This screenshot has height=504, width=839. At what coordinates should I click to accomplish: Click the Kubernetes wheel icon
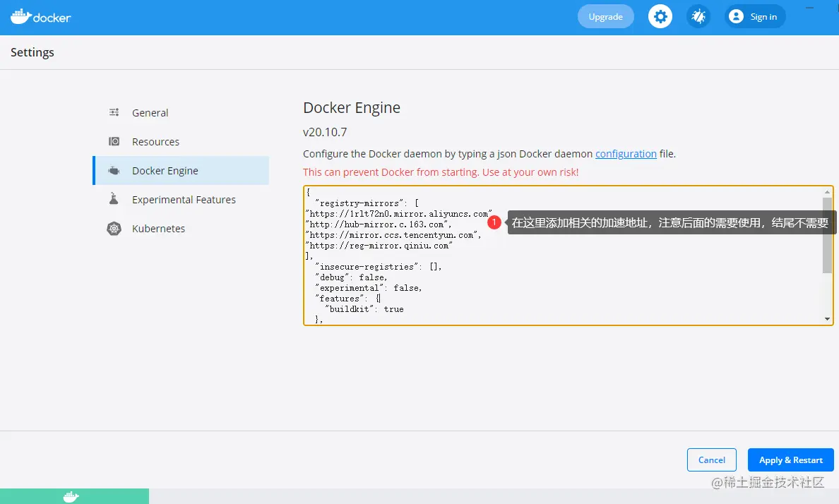point(114,229)
